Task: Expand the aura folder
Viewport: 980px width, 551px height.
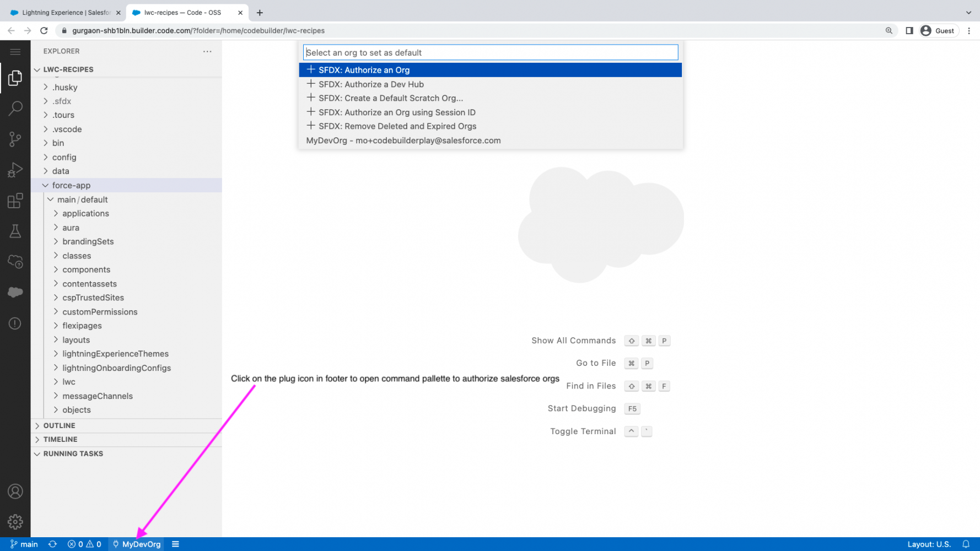Action: tap(127, 228)
